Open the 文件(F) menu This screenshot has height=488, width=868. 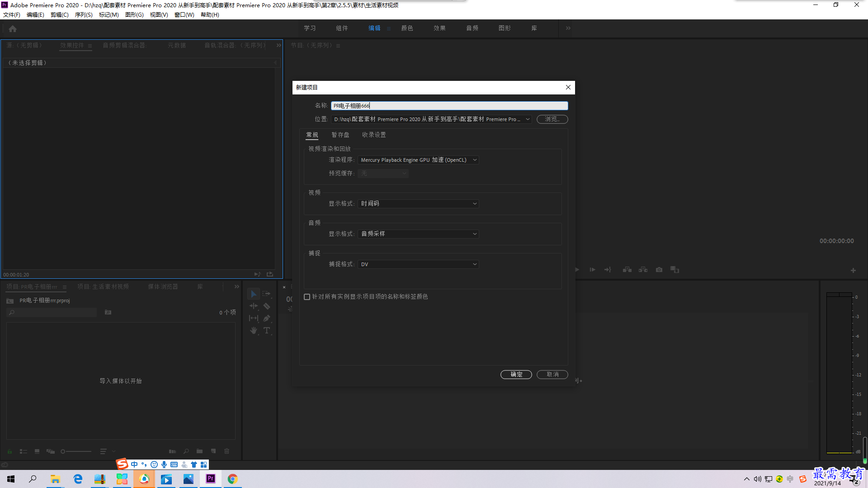coord(12,15)
